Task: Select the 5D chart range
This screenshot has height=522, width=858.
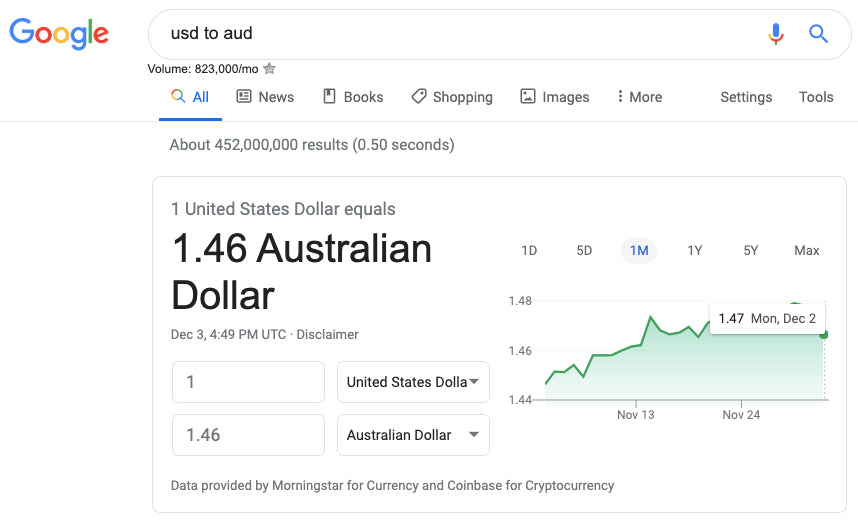Action: [x=584, y=250]
